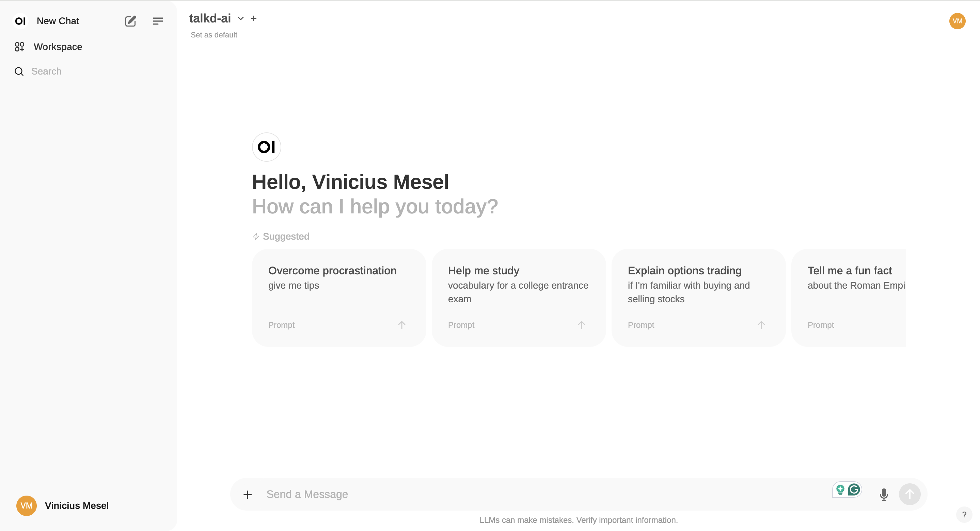Click the OI logo above the greeting
This screenshot has height=531, width=980.
pyautogui.click(x=266, y=147)
